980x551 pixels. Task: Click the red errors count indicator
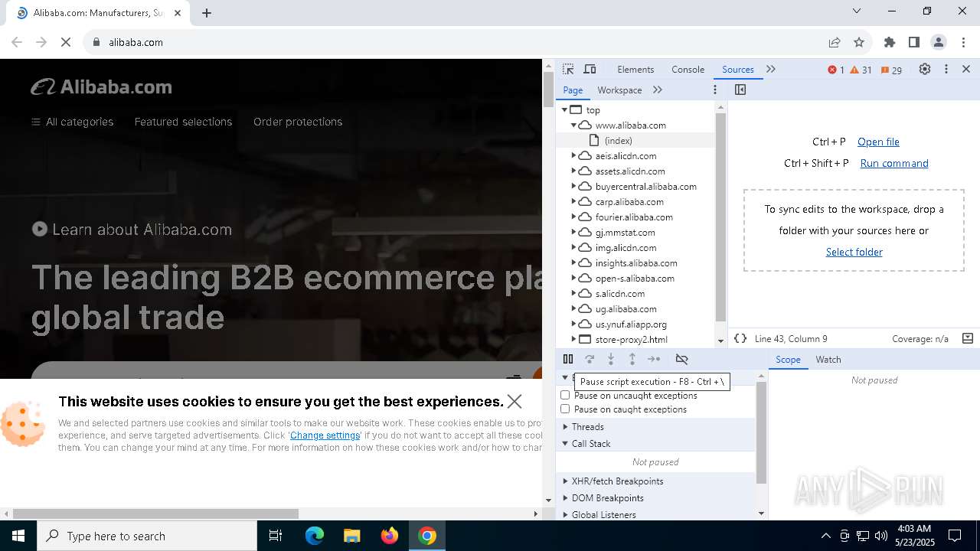coord(836,70)
